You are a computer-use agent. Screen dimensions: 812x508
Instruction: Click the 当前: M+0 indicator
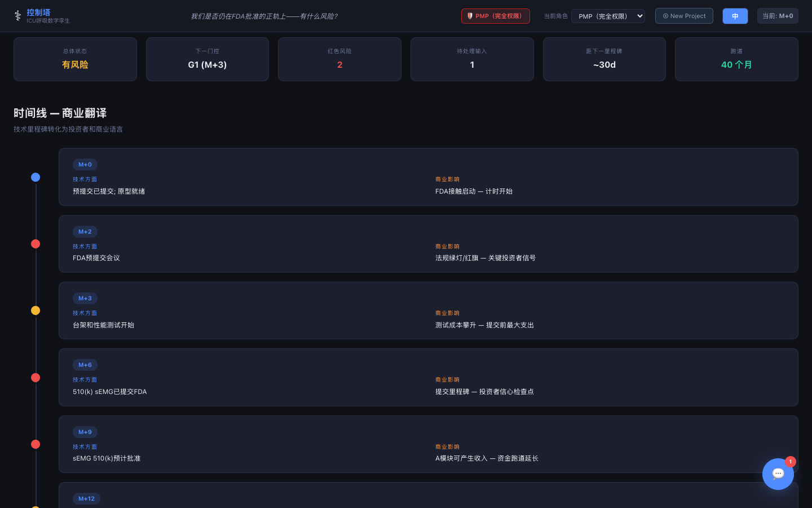778,16
